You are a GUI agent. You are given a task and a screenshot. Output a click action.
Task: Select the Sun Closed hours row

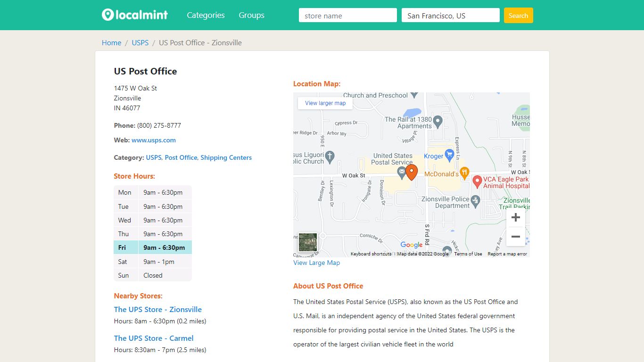click(x=153, y=275)
